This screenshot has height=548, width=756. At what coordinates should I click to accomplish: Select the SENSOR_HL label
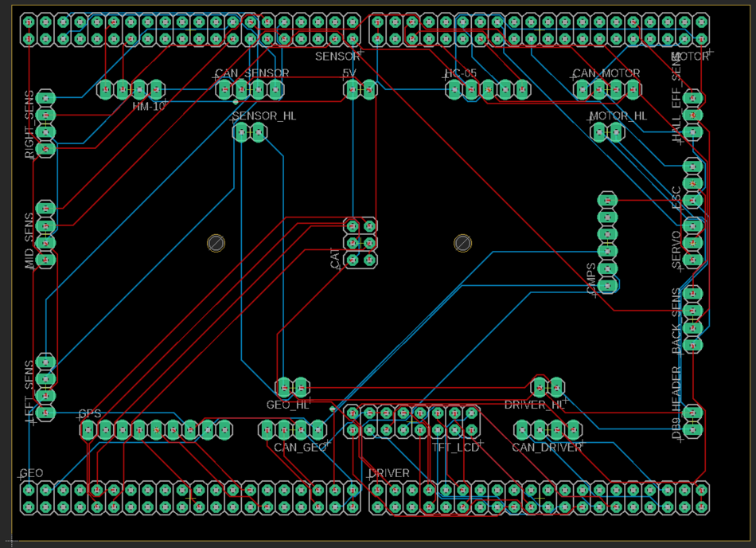pos(263,116)
